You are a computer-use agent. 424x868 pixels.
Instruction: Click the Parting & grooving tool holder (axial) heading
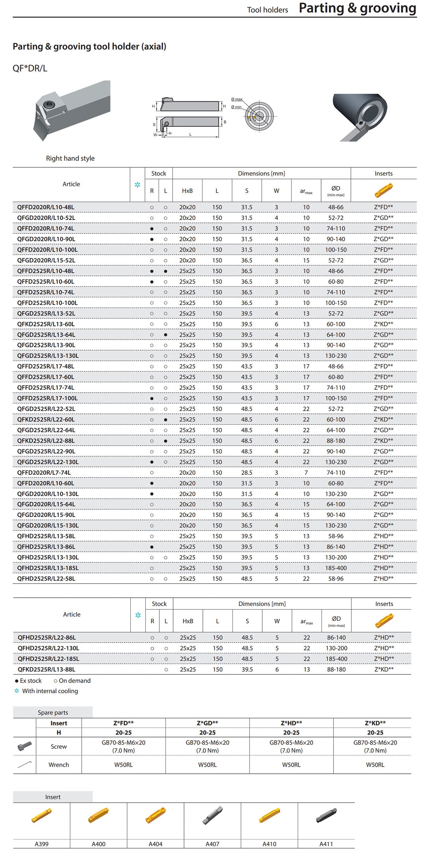[x=89, y=47]
